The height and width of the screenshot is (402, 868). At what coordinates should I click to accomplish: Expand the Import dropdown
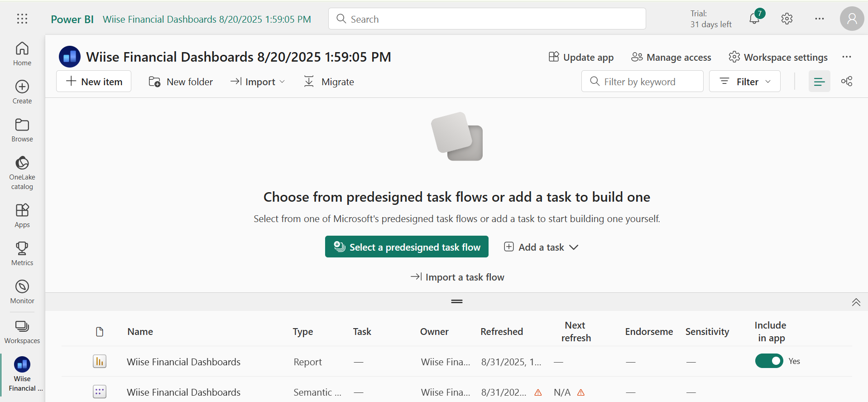[x=258, y=82]
